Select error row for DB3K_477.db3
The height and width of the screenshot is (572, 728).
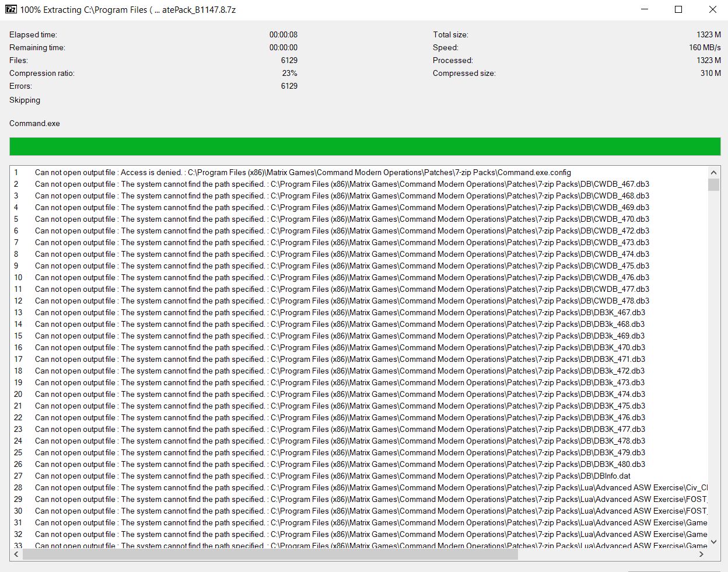pyautogui.click(x=359, y=429)
